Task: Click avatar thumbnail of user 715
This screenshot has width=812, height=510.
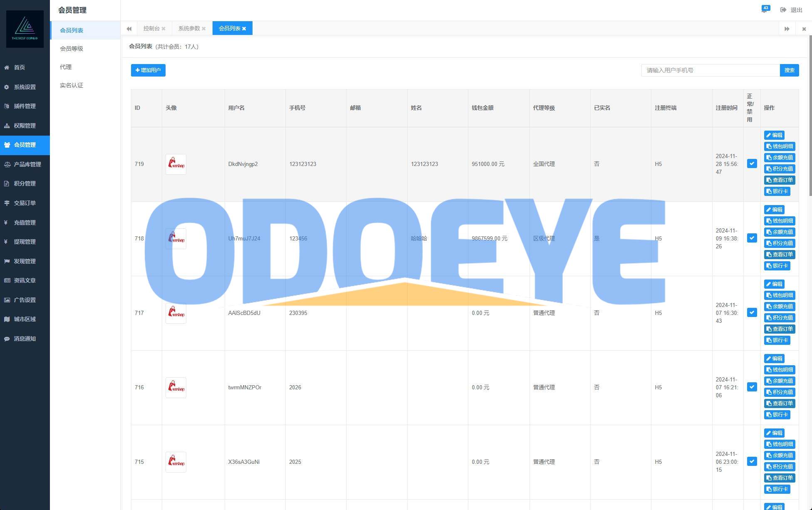Action: click(x=176, y=462)
